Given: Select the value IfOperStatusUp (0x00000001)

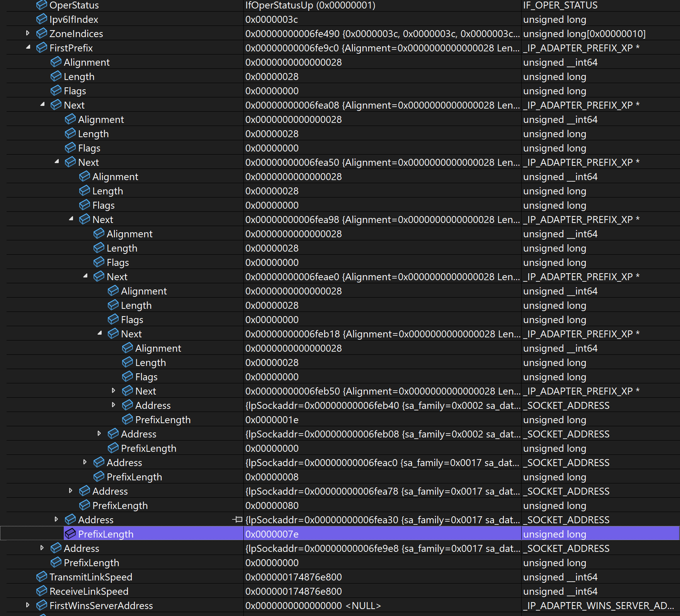Looking at the screenshot, I should 310,5.
